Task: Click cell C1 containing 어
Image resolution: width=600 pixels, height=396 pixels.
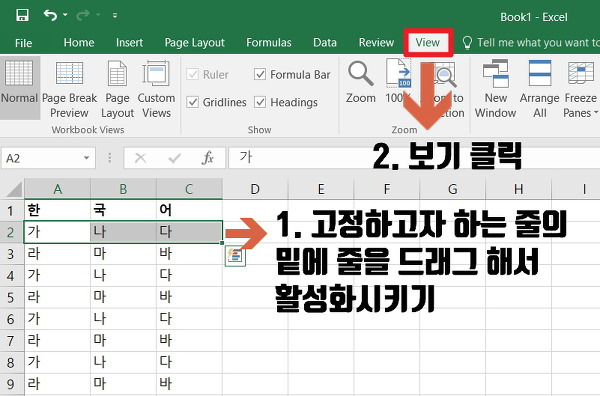Action: pos(189,210)
